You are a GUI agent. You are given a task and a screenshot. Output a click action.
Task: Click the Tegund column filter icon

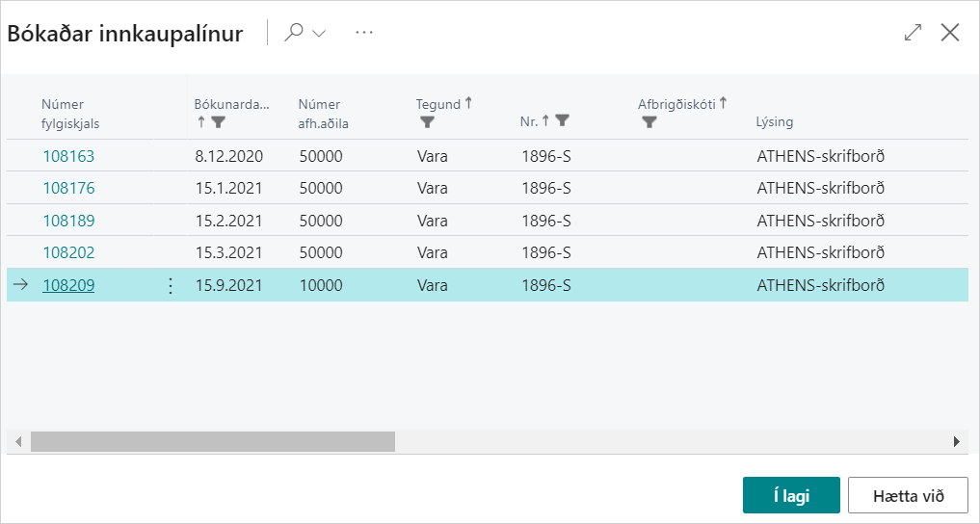[428, 122]
